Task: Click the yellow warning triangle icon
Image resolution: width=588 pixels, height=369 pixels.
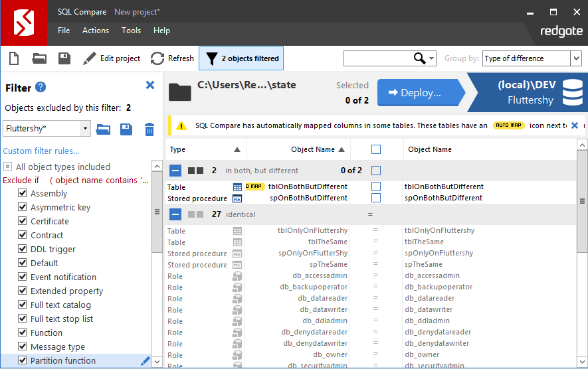Action: pos(181,126)
